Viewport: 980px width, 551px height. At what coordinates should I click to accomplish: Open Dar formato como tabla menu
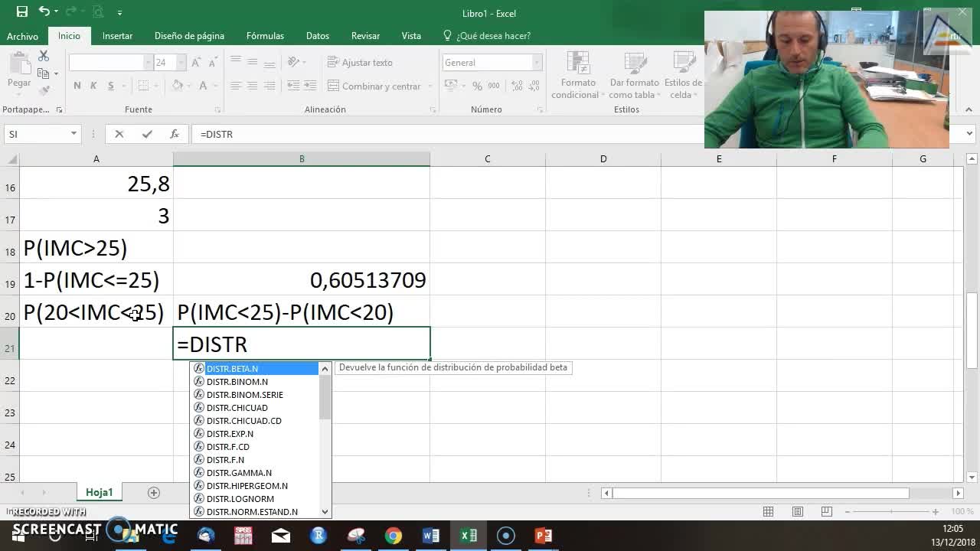[x=634, y=76]
